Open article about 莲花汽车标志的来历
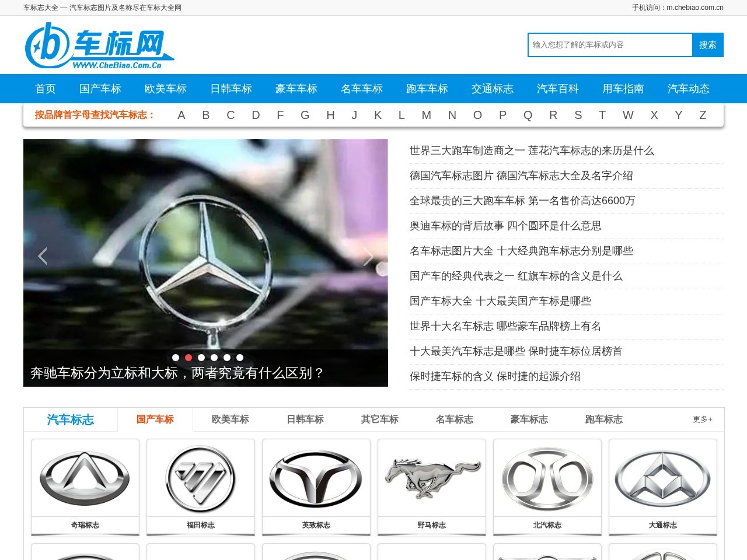The width and height of the screenshot is (747, 560). pyautogui.click(x=532, y=150)
